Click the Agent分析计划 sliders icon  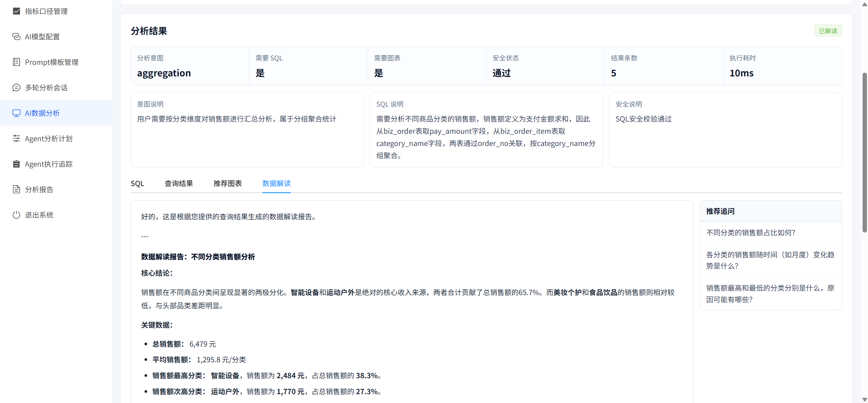(x=16, y=139)
